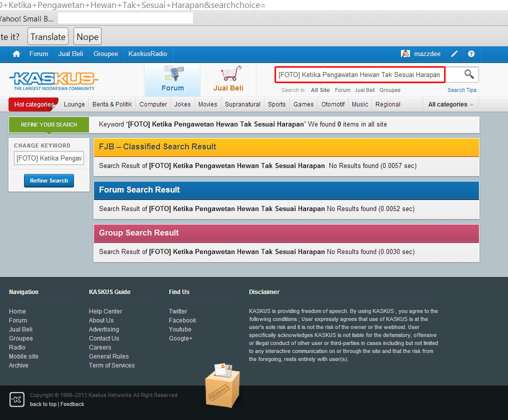Open mazzdee username profile link
The width and height of the screenshot is (508, 420).
click(x=427, y=54)
